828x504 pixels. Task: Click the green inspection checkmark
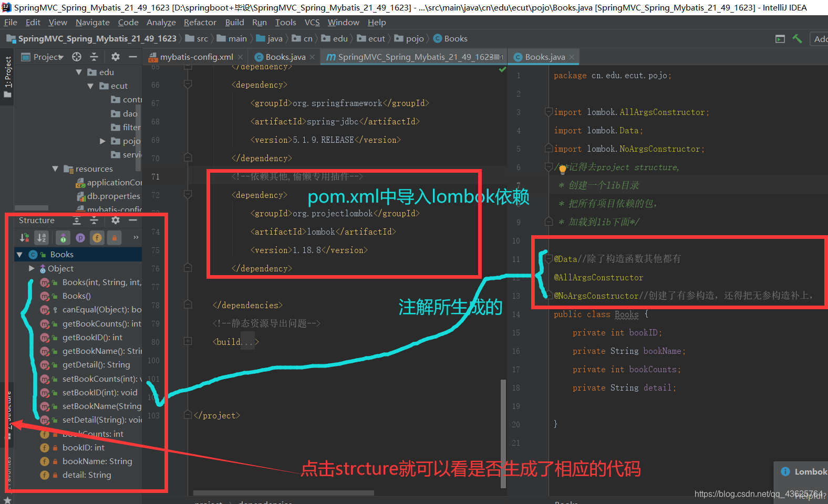[502, 69]
